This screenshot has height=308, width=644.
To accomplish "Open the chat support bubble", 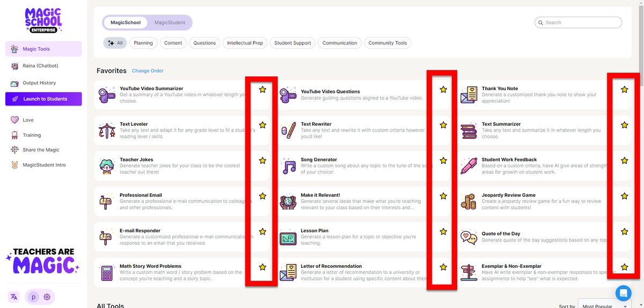I will [623, 293].
